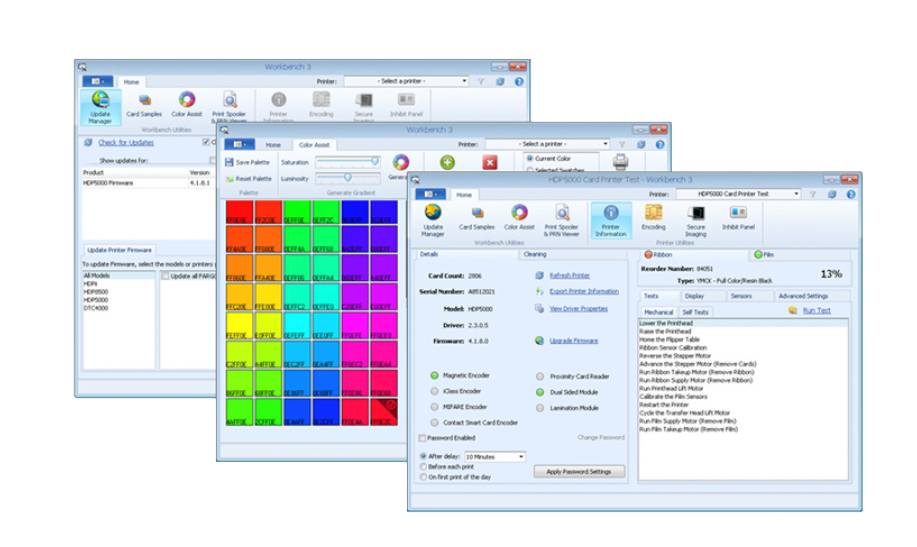The height and width of the screenshot is (547, 917).
Task: Open printer dropdown in Color Assist window
Action: pyautogui.click(x=547, y=144)
